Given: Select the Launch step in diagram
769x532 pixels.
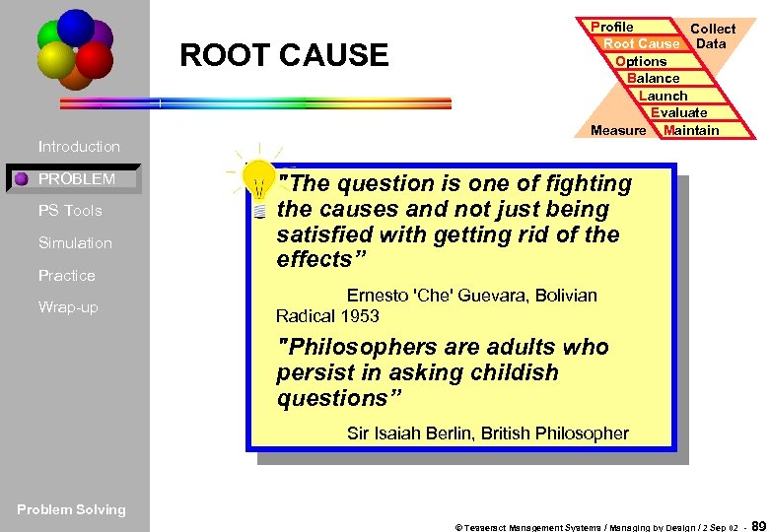Looking at the screenshot, I should point(678,96).
